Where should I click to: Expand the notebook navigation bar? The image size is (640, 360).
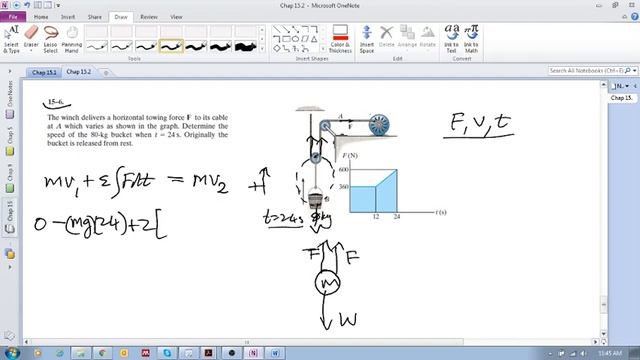pyautogui.click(x=10, y=71)
